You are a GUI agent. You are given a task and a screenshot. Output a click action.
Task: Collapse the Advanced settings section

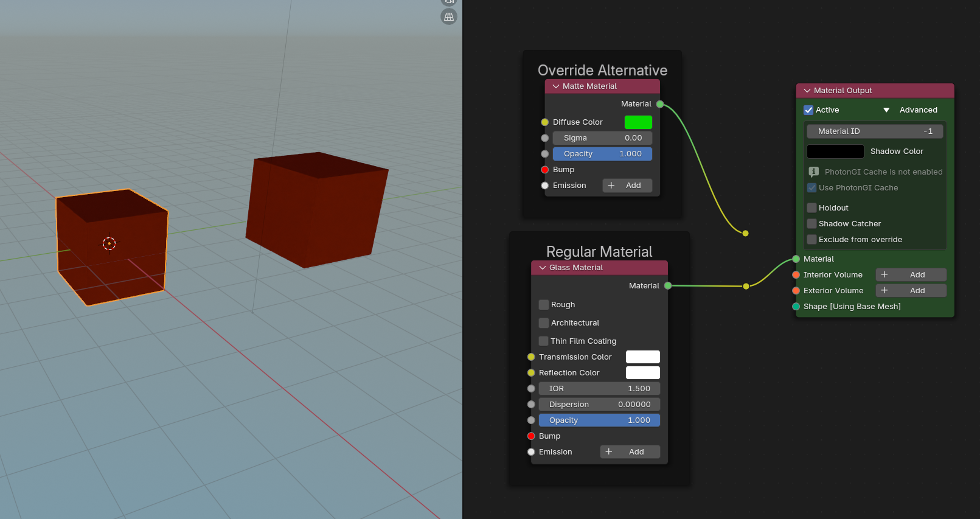pos(886,110)
